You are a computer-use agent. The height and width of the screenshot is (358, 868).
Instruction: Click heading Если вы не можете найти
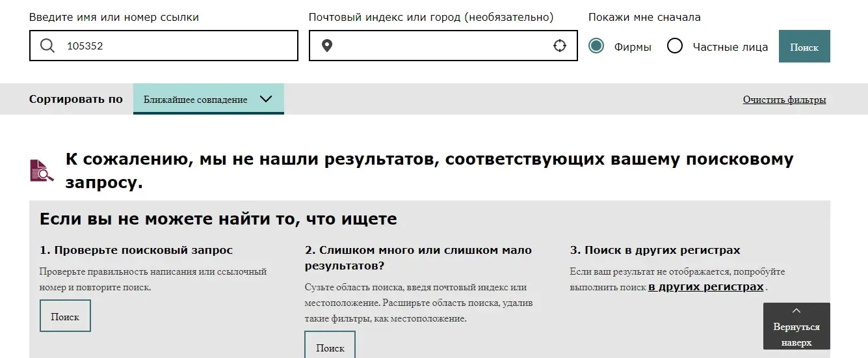pos(218,219)
